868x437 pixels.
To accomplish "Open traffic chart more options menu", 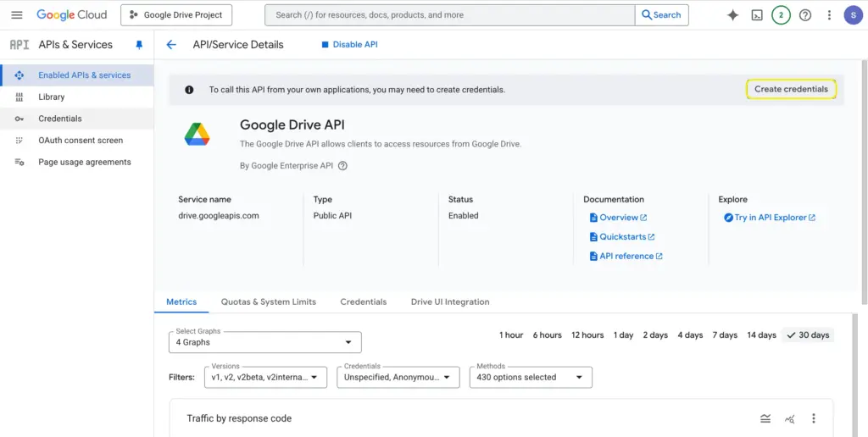I will click(x=813, y=418).
